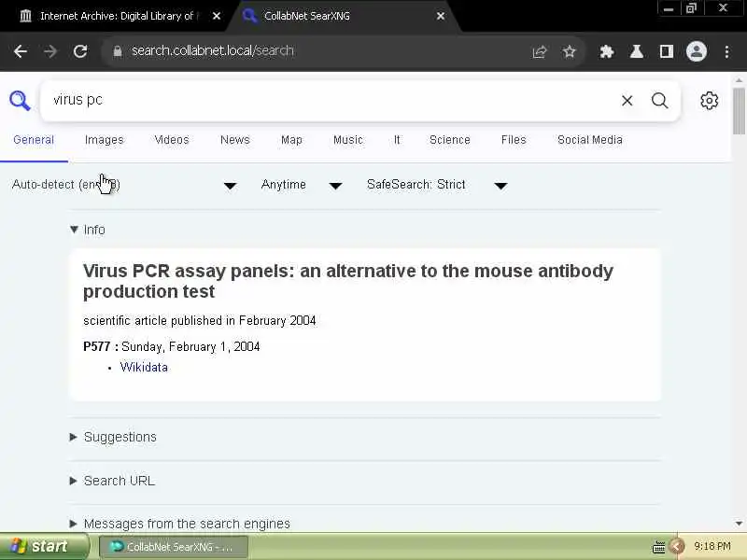Collapse the Info section
The height and width of the screenshot is (560, 747).
tap(88, 230)
